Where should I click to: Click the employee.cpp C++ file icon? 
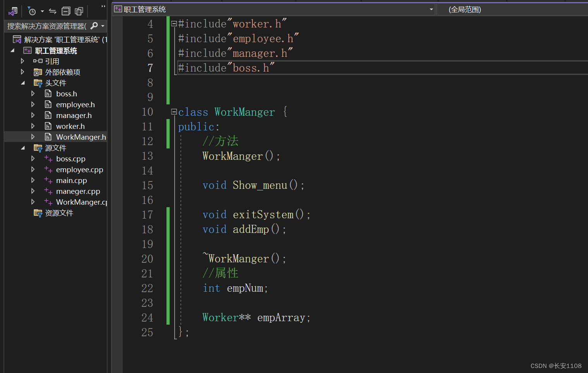(48, 169)
